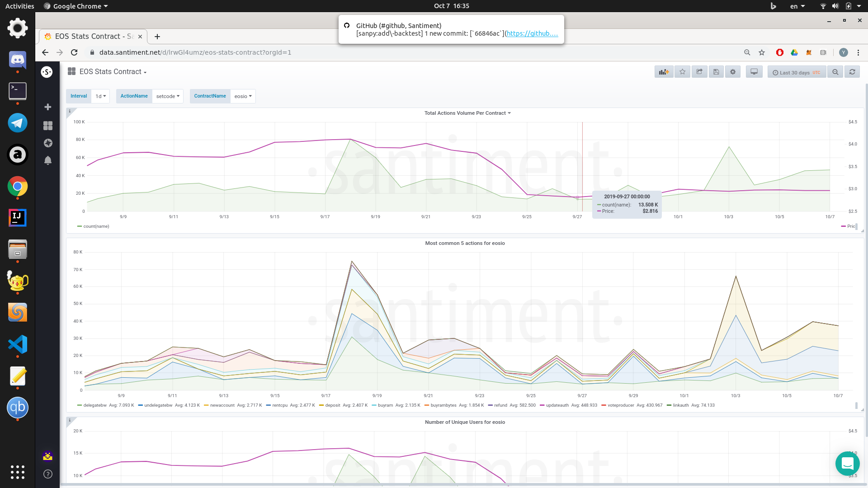
Task: Open the Intercom chat bubble
Action: [x=847, y=463]
